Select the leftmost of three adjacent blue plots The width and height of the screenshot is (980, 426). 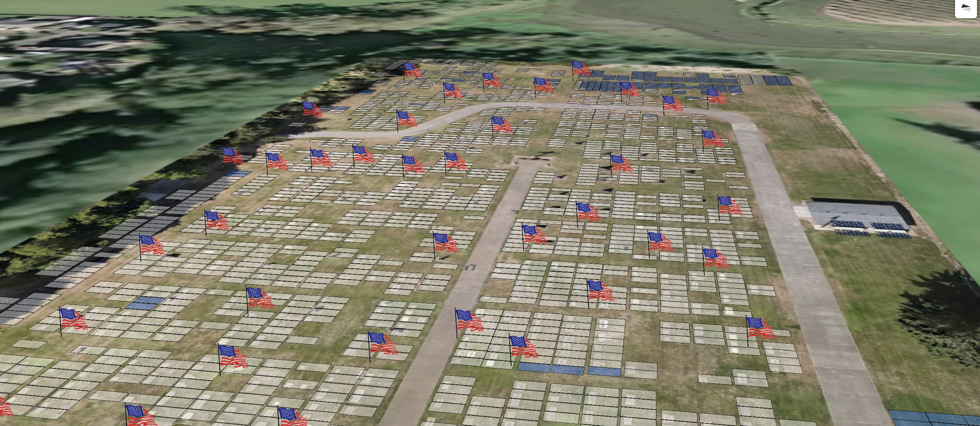point(534,368)
